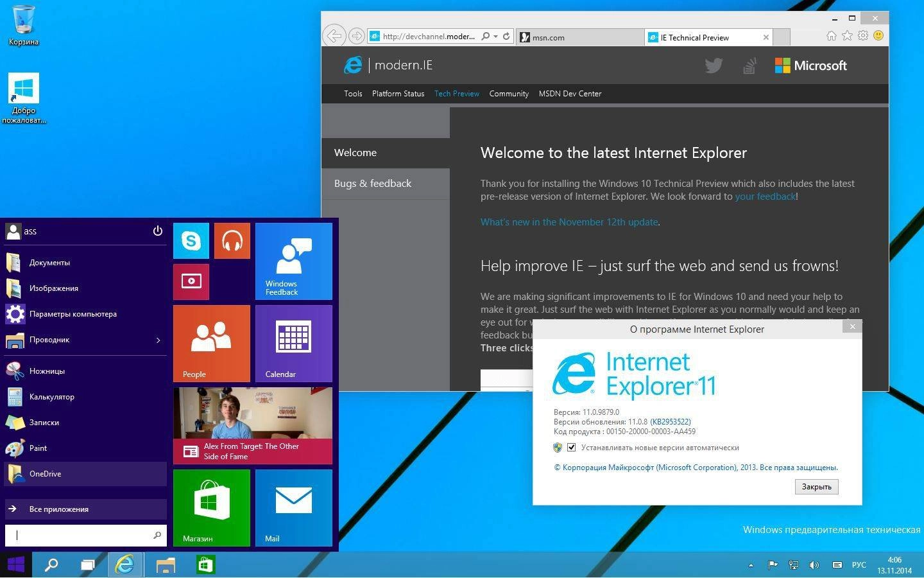Open the Tools menu on modern.IE
The height and width of the screenshot is (578, 924).
tap(353, 94)
